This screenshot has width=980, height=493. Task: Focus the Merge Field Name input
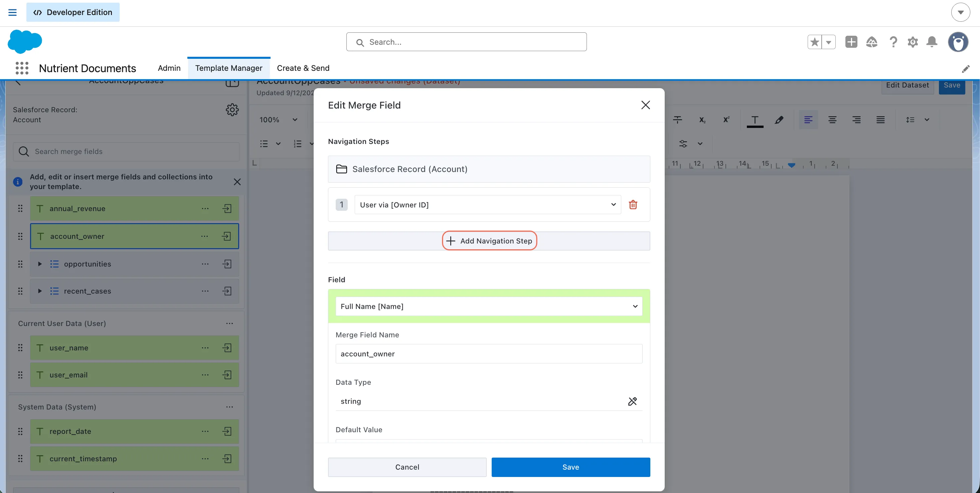pos(488,354)
